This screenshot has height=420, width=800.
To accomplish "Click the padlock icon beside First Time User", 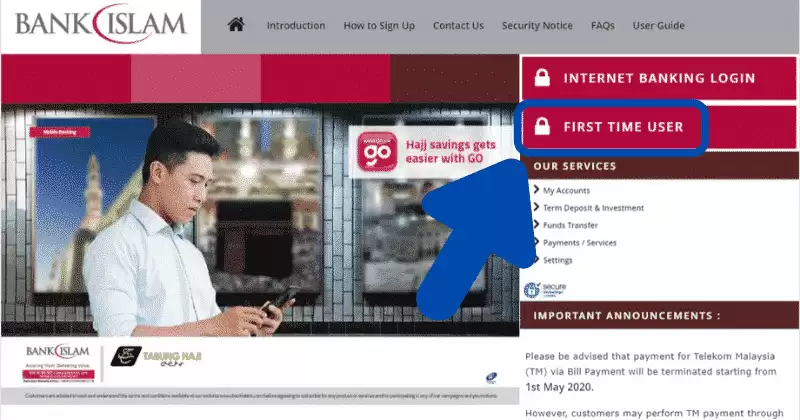I will click(542, 127).
